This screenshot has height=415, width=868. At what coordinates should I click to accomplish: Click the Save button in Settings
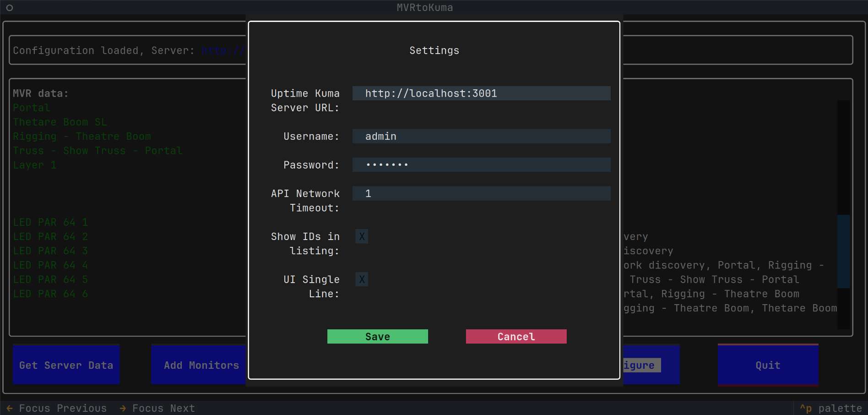pos(377,337)
